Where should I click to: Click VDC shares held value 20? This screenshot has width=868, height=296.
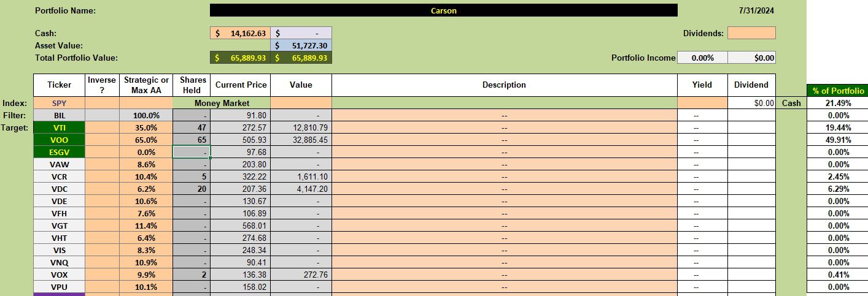192,189
